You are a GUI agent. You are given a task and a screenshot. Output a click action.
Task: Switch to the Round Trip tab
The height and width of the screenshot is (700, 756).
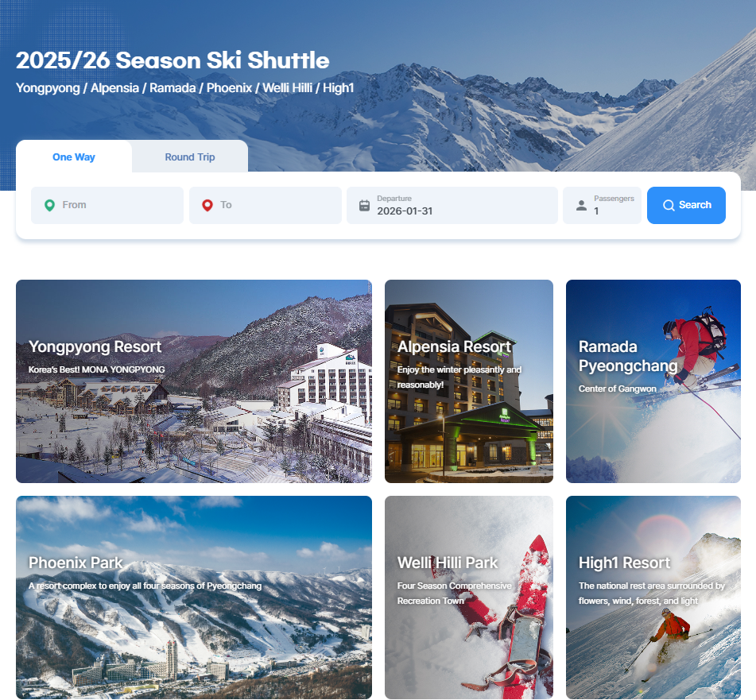coord(190,157)
